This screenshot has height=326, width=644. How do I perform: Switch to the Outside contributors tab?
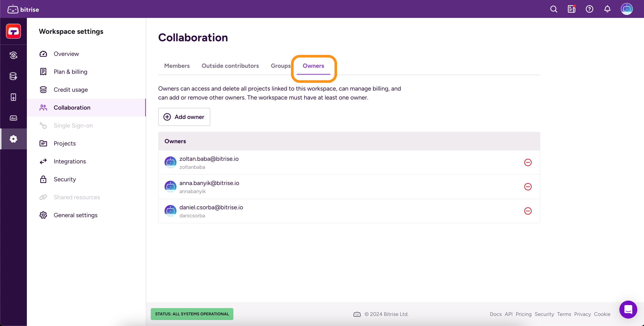tap(230, 66)
